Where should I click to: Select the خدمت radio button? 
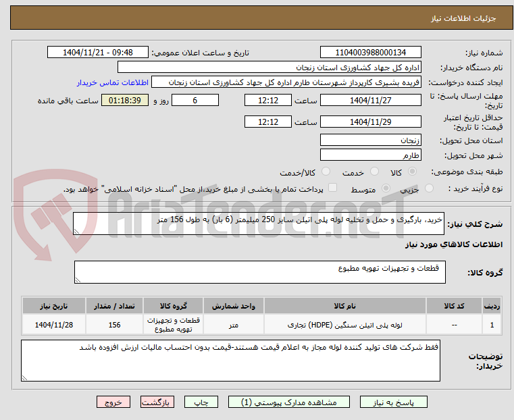[374, 172]
